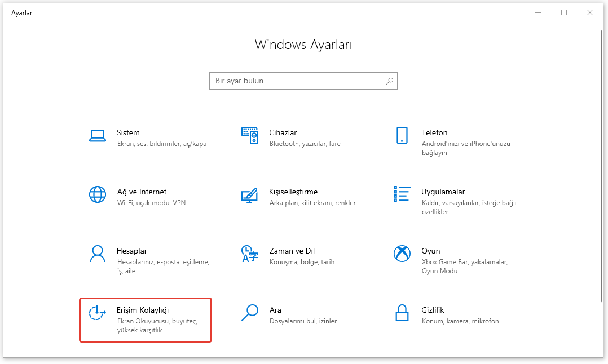This screenshot has width=608, height=364.
Task: Maximize the Ayarlar window
Action: tap(564, 12)
